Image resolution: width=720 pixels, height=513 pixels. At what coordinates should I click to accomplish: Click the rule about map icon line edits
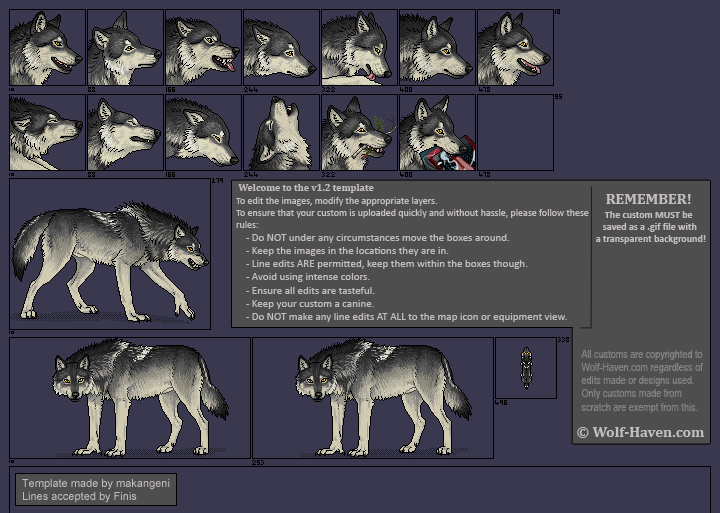(x=406, y=316)
